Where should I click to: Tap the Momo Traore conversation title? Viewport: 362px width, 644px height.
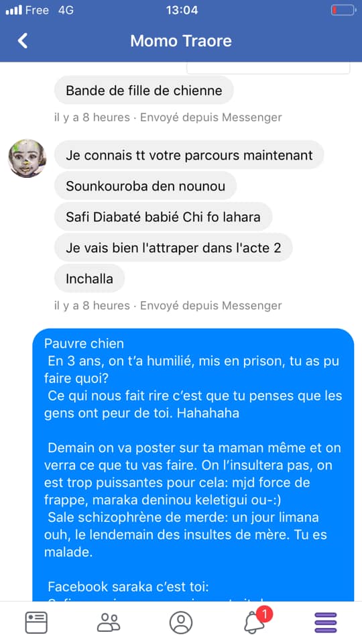[x=181, y=41]
